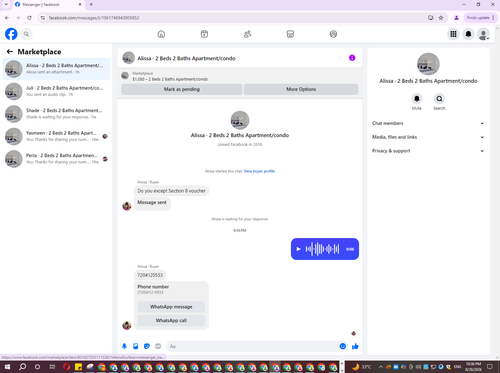The width and height of the screenshot is (500, 373).
Task: Send a thumbs-up like
Action: click(x=355, y=346)
